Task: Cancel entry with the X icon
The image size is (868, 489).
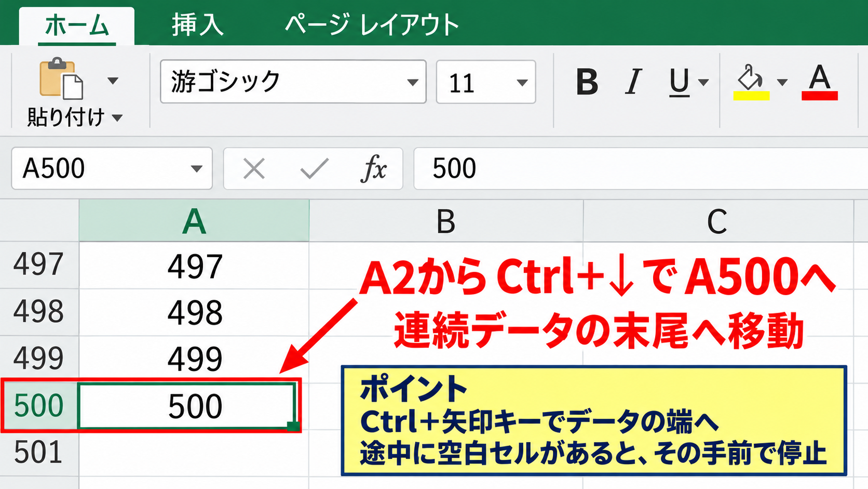Action: [254, 168]
